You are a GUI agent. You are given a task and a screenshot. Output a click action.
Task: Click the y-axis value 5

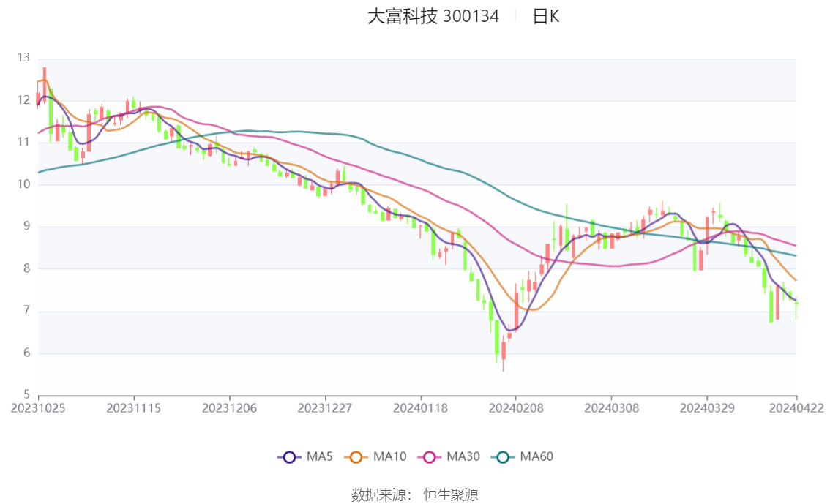tap(26, 394)
